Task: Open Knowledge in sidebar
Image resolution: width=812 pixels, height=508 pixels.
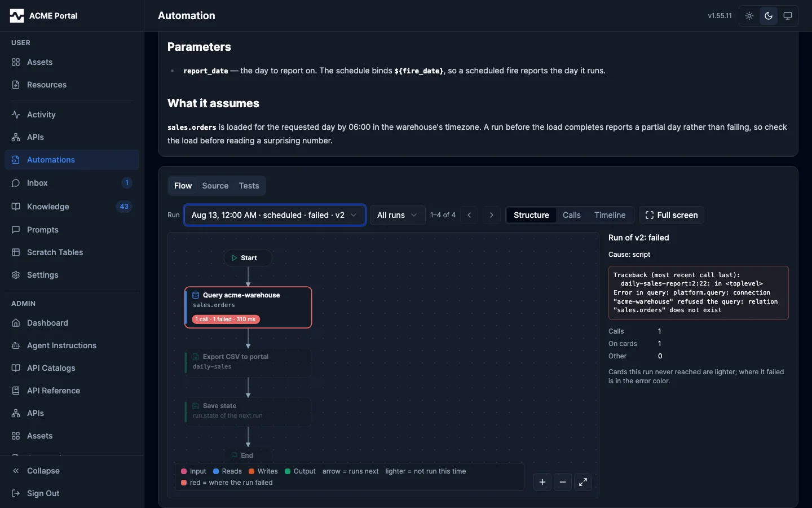Action: 72,207
